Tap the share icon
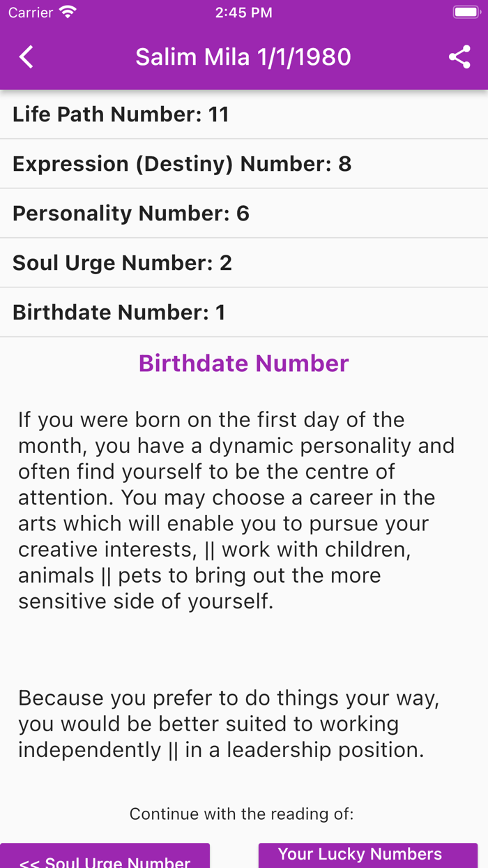Image resolution: width=488 pixels, height=868 pixels. point(459,56)
